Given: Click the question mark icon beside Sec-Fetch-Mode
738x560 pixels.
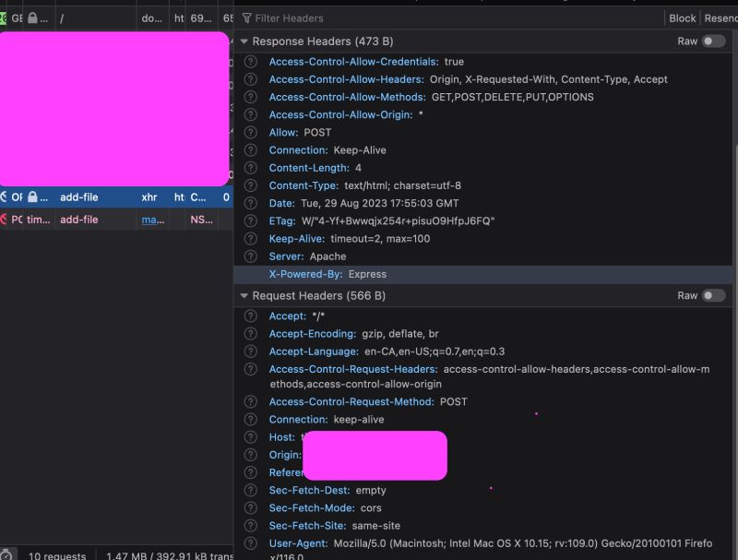Looking at the screenshot, I should (250, 507).
